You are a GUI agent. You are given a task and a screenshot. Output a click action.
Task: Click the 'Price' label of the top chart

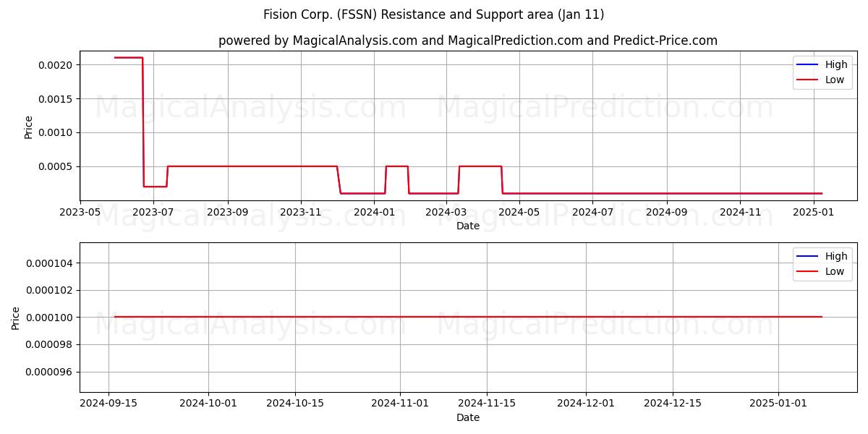coord(29,126)
